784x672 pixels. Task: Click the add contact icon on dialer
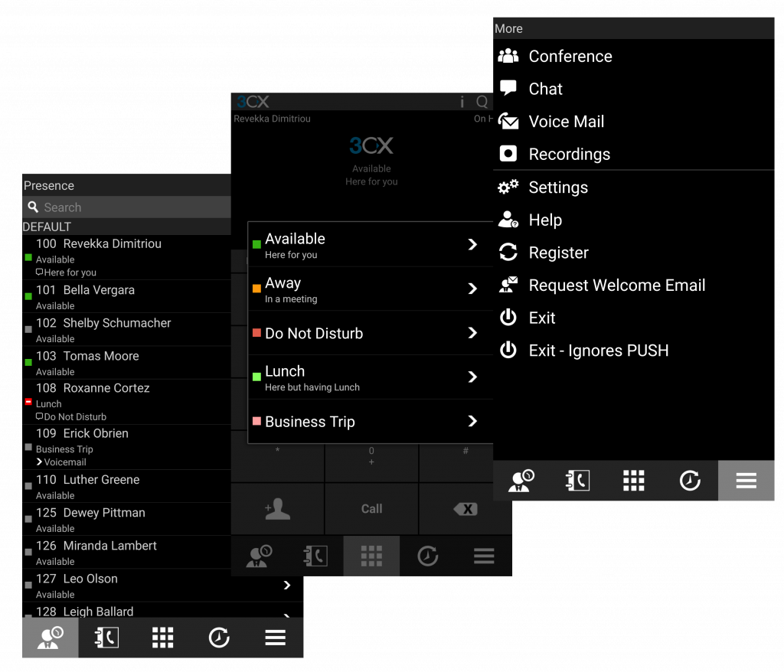pos(277,509)
